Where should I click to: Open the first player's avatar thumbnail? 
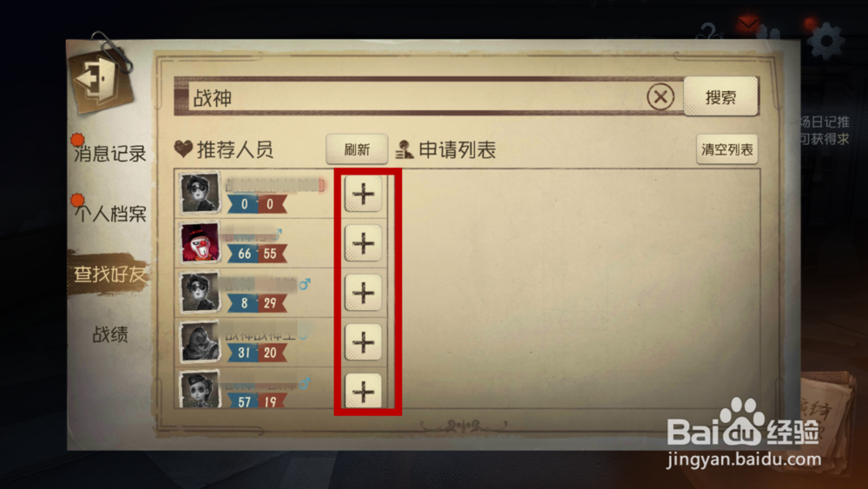click(x=200, y=194)
